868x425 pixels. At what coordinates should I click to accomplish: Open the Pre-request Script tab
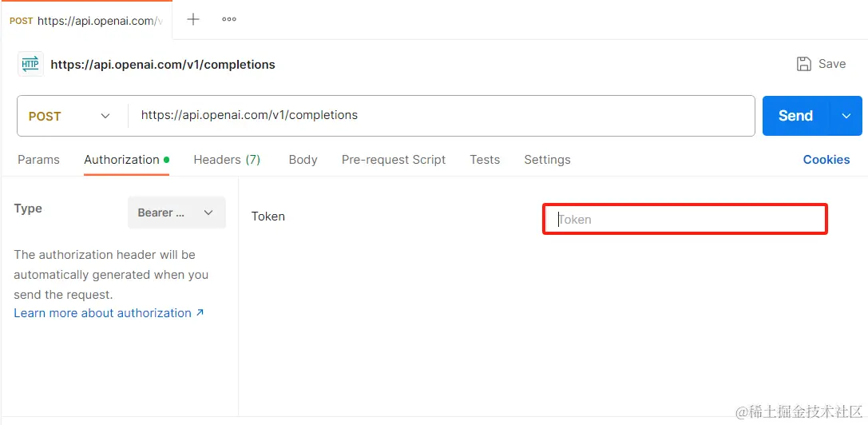(394, 160)
